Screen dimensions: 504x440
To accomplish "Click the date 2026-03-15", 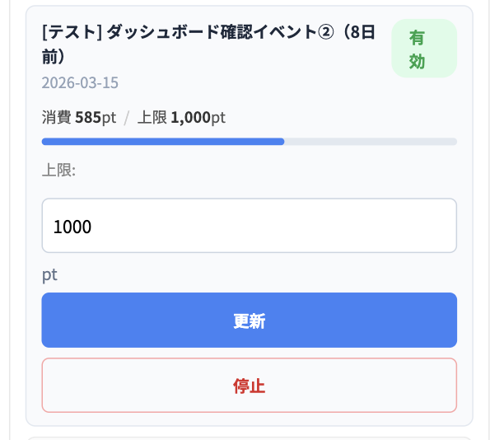I will click(x=80, y=83).
